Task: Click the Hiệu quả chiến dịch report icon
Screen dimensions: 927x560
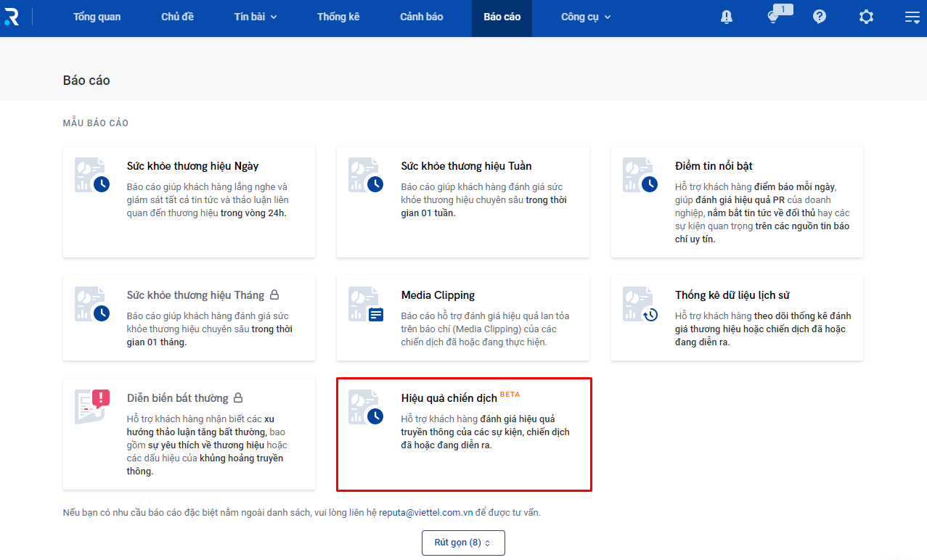Action: tap(366, 407)
